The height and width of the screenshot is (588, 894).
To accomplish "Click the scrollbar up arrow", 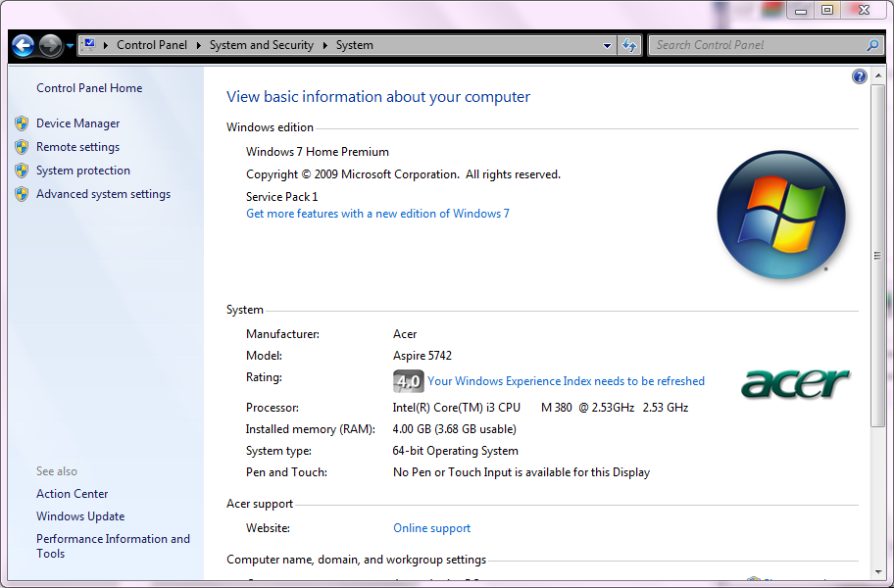I will [x=878, y=75].
